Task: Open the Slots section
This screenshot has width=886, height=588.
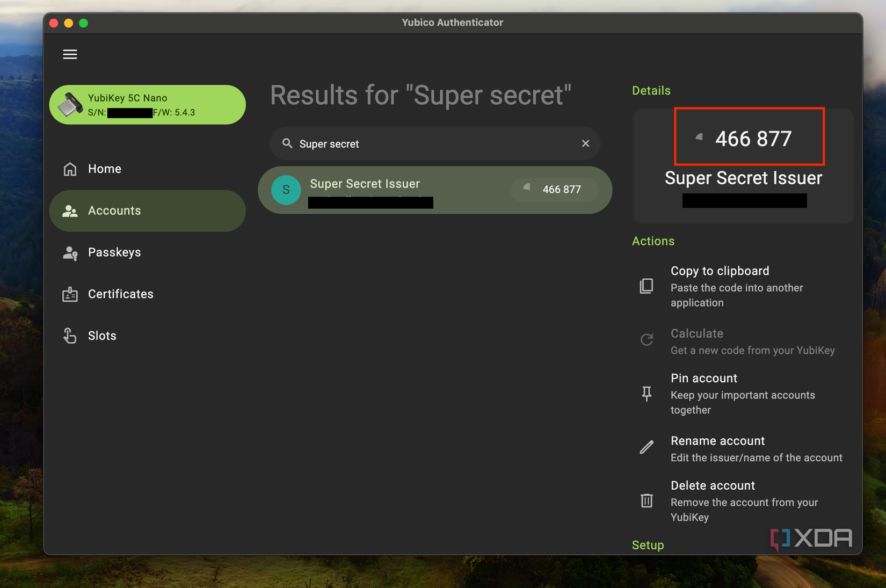Action: click(147, 336)
